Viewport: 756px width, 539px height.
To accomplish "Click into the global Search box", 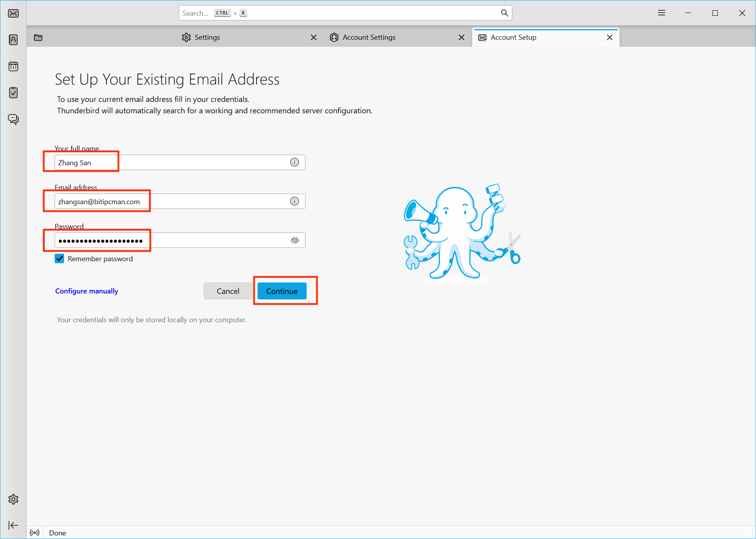I will pos(345,13).
